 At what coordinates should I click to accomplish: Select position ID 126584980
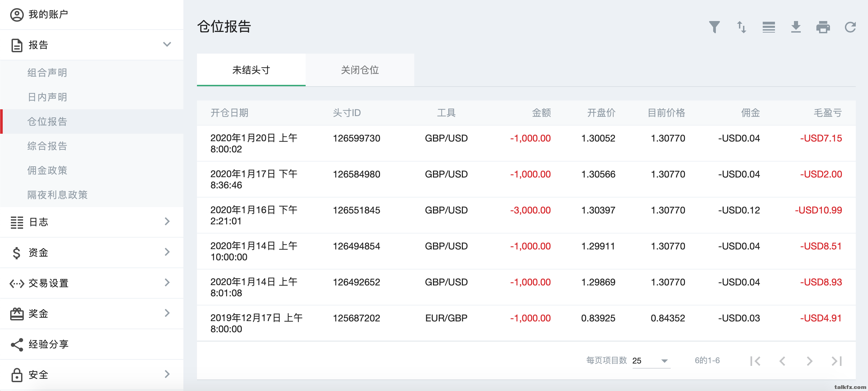[356, 174]
